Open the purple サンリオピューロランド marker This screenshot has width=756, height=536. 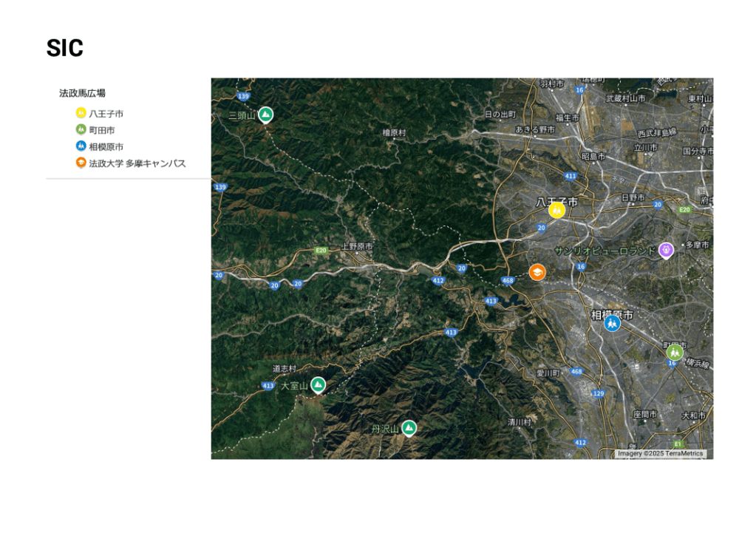click(666, 251)
